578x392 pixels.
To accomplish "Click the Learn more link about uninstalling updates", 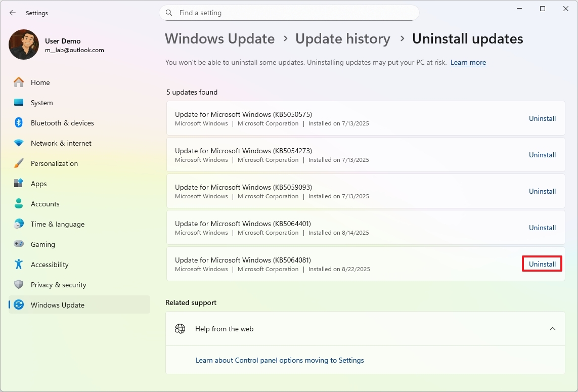I will (468, 62).
